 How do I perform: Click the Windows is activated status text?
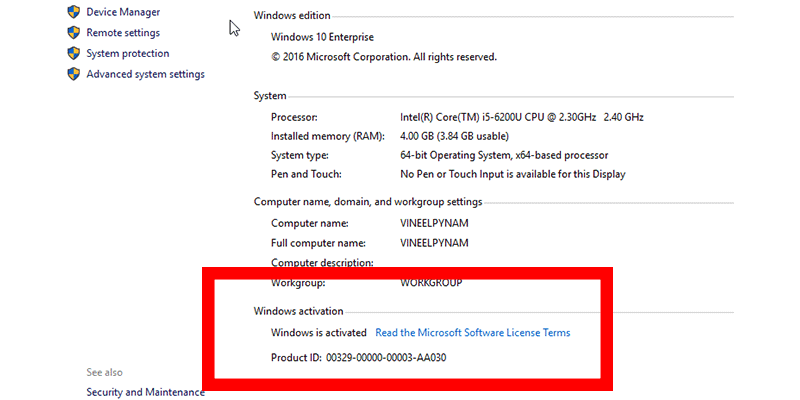point(319,332)
